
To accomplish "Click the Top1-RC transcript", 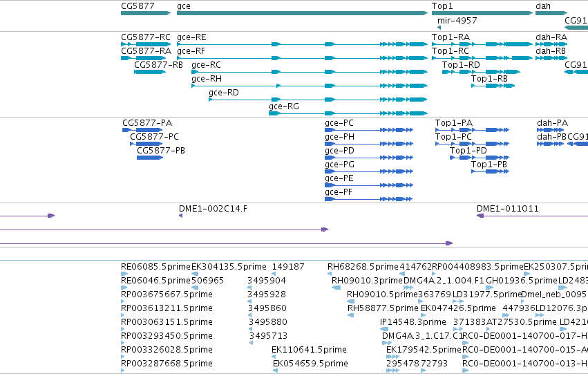I will pyautogui.click(x=482, y=58).
